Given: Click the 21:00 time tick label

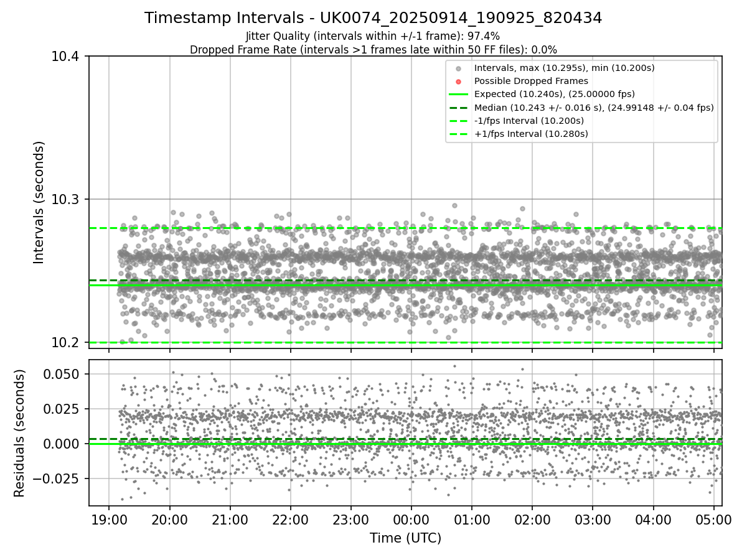Looking at the screenshot, I should [x=230, y=520].
